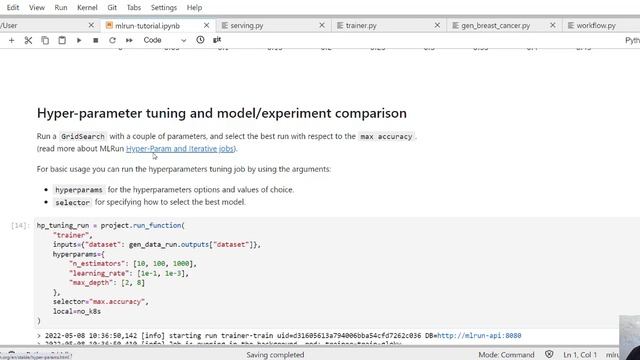Click Saving completed status message
Viewport: 640px width, 360px height.
click(x=275, y=355)
